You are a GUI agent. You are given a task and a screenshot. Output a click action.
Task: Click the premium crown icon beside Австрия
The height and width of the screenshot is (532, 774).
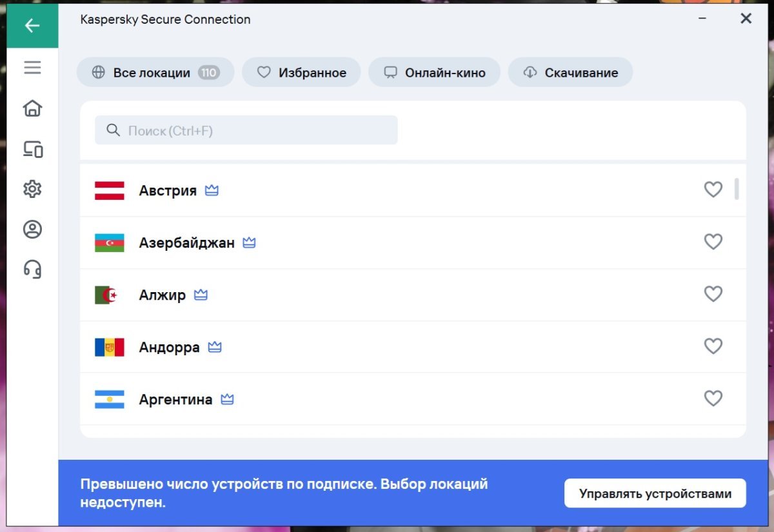(x=212, y=191)
